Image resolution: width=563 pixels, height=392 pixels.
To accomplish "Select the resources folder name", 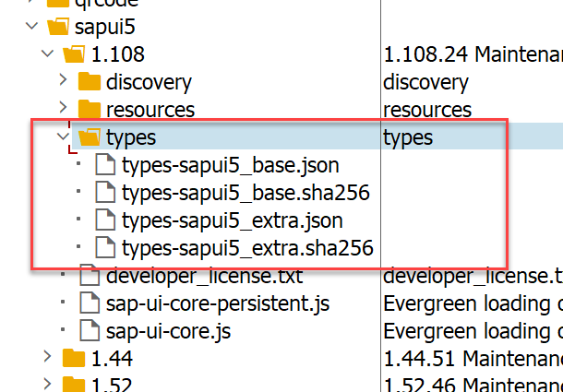I will click(150, 110).
